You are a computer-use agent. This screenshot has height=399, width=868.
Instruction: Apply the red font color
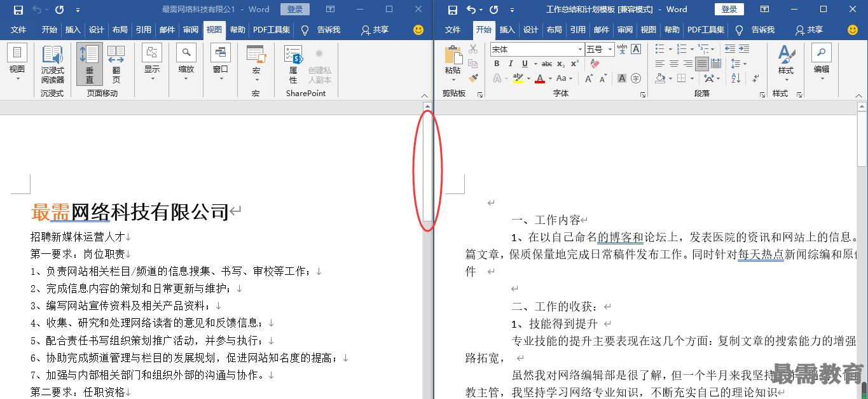click(540, 78)
